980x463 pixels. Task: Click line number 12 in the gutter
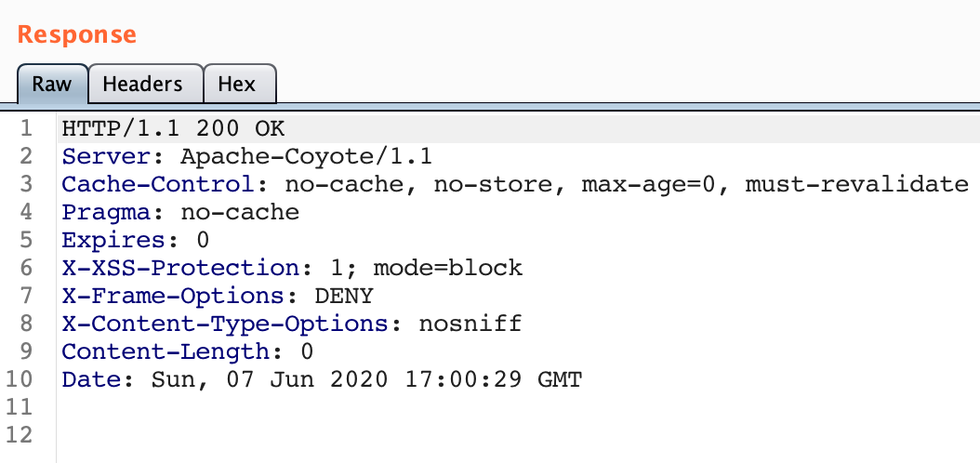coord(20,435)
